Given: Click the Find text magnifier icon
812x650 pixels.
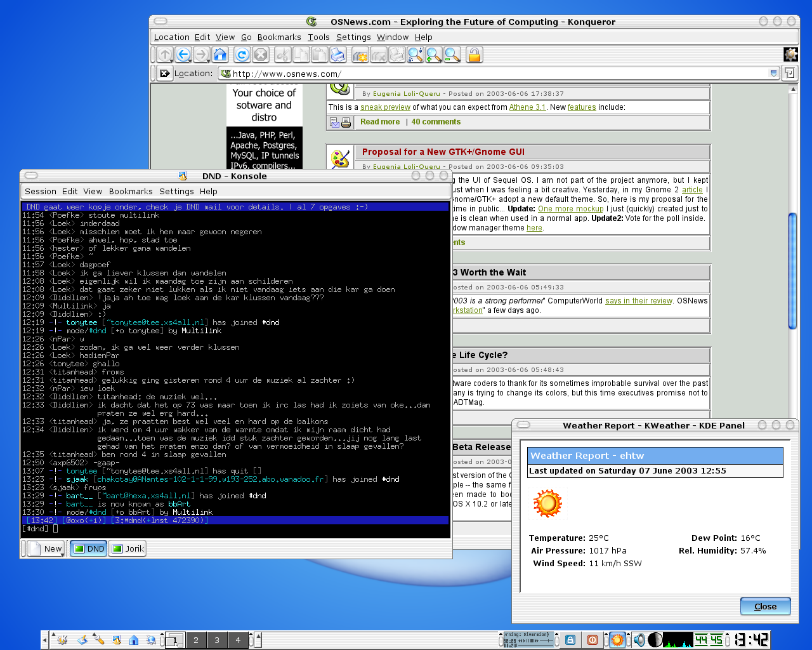Looking at the screenshot, I should click(x=416, y=55).
